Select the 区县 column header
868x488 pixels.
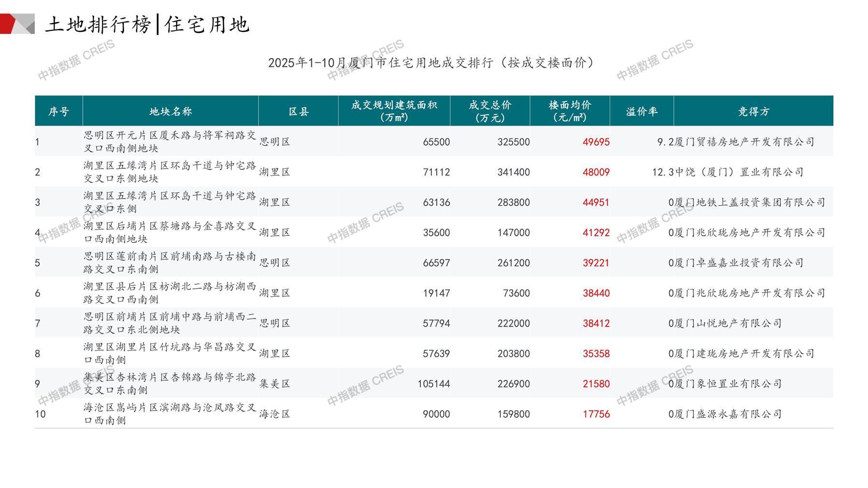(x=299, y=112)
